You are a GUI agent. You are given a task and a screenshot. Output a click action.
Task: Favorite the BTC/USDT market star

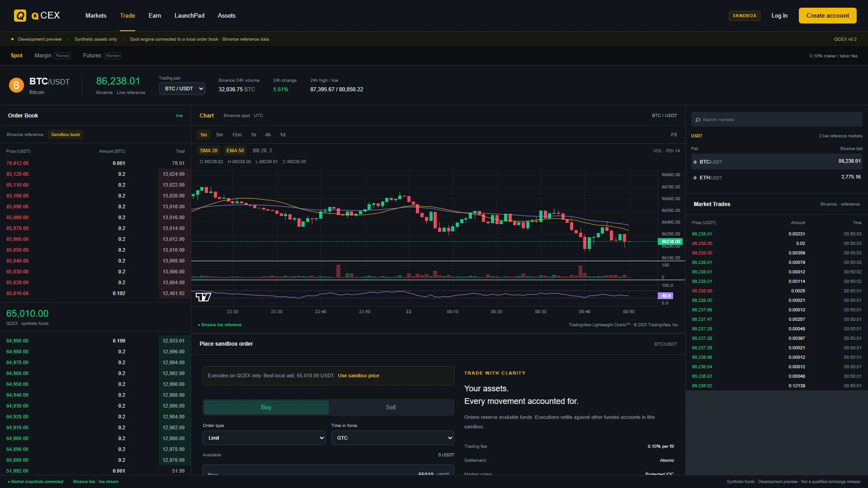[695, 162]
